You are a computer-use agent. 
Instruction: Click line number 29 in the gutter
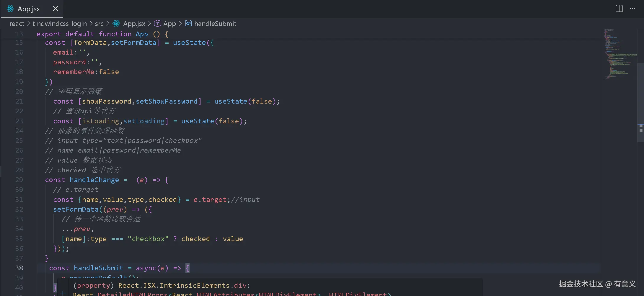[x=19, y=180]
